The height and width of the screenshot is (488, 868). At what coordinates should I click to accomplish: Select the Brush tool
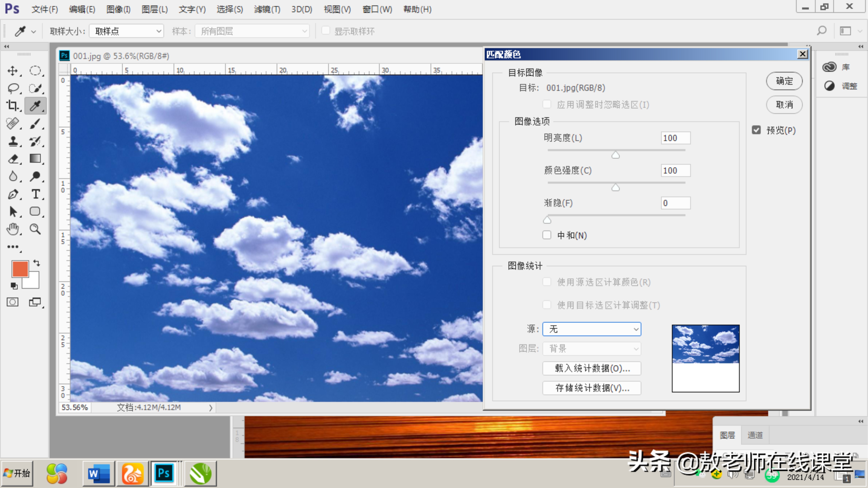coord(35,123)
